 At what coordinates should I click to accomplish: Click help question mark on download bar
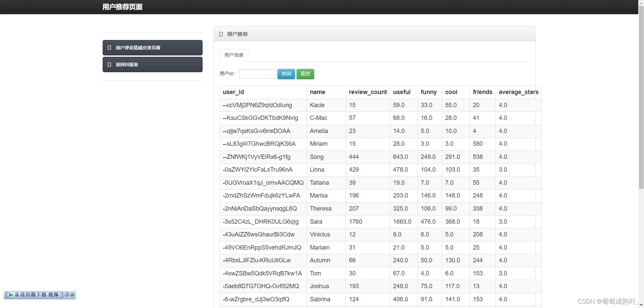67,295
